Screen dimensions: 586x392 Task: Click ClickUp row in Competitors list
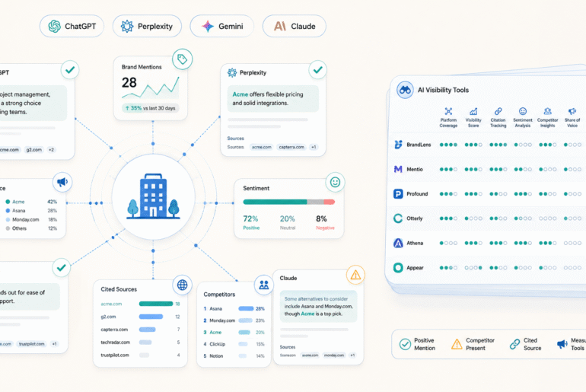click(x=234, y=344)
